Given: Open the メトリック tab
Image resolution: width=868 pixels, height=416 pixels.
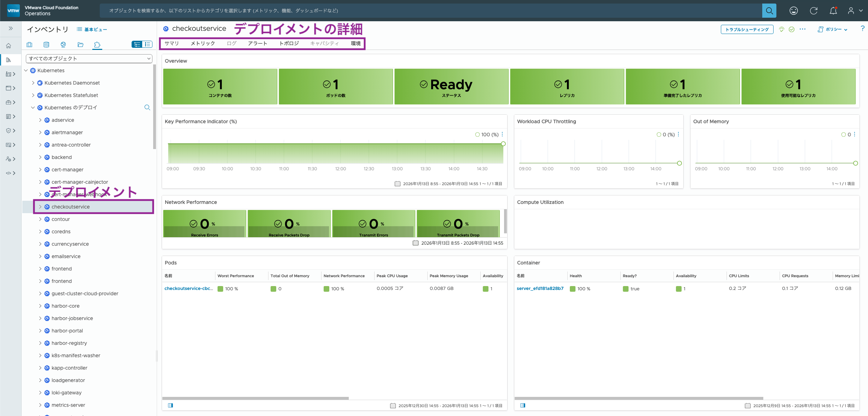Looking at the screenshot, I should (203, 43).
